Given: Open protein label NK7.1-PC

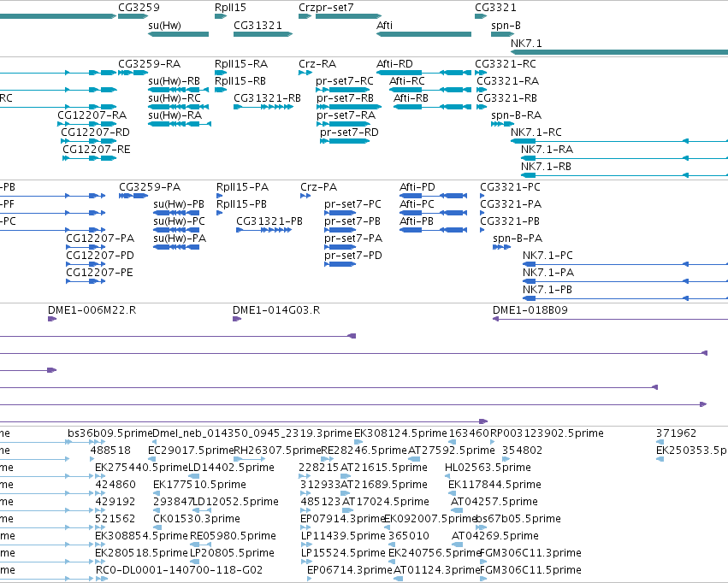Looking at the screenshot, I should (547, 256).
